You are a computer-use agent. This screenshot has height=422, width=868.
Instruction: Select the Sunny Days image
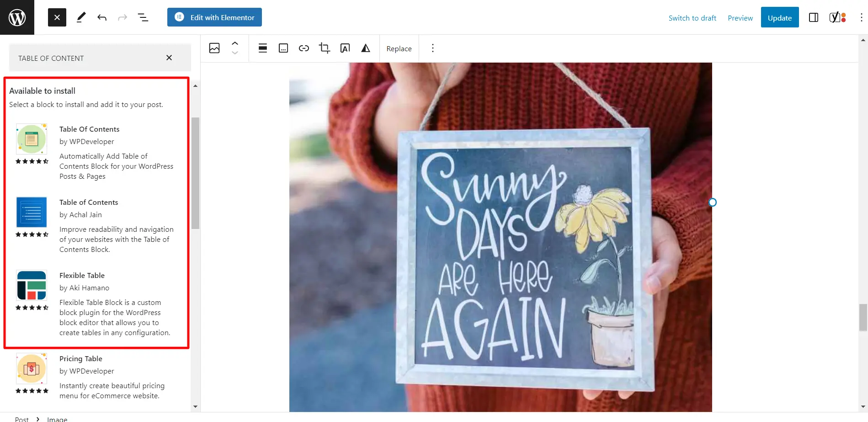pos(501,237)
